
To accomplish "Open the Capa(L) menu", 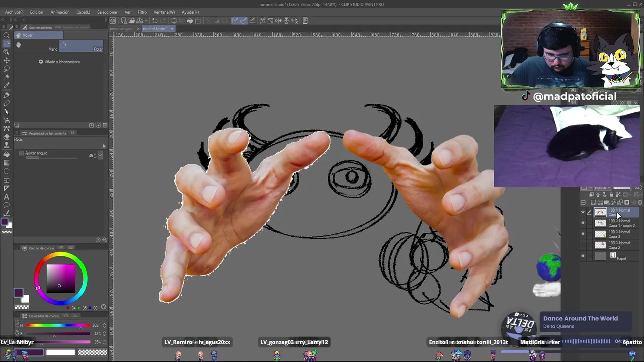I will (83, 12).
